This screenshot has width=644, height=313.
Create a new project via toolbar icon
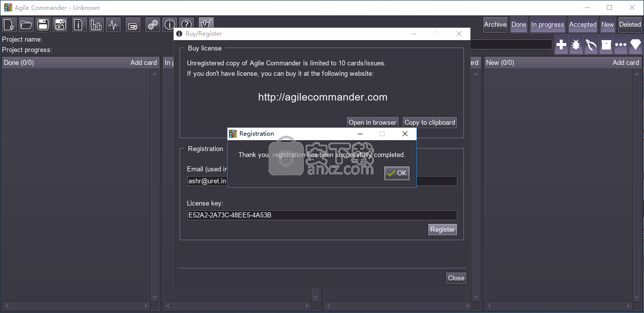[9, 25]
